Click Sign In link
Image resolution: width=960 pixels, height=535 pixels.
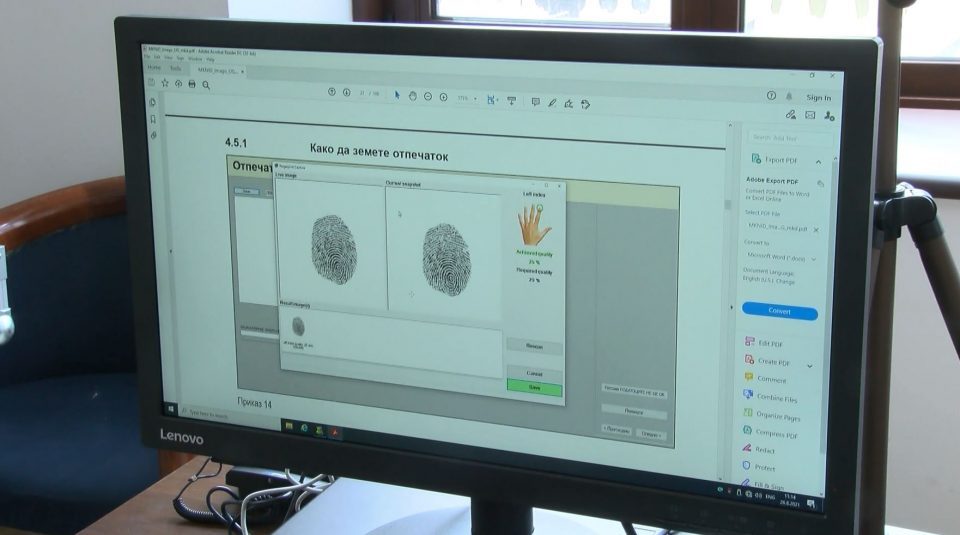[818, 98]
